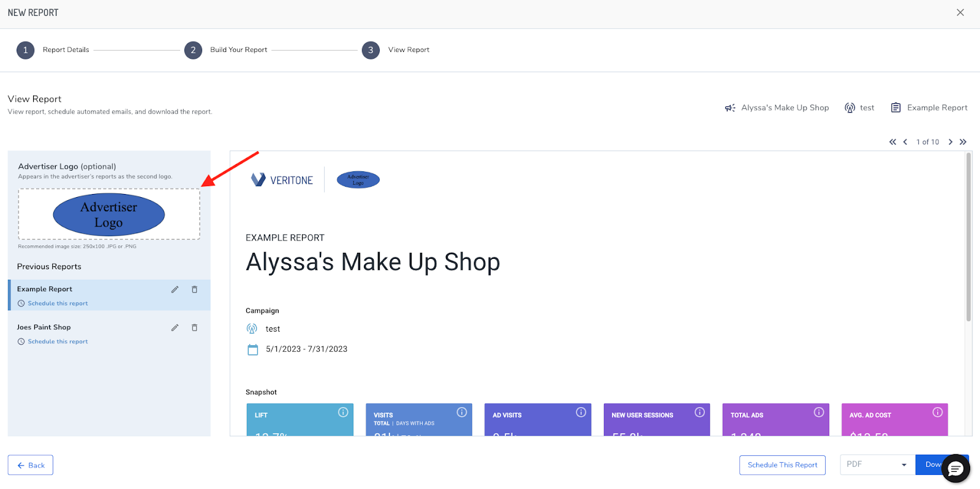Click the Advertiser Logo upload area
Viewport: 980px width, 489px height.
pyautogui.click(x=109, y=214)
